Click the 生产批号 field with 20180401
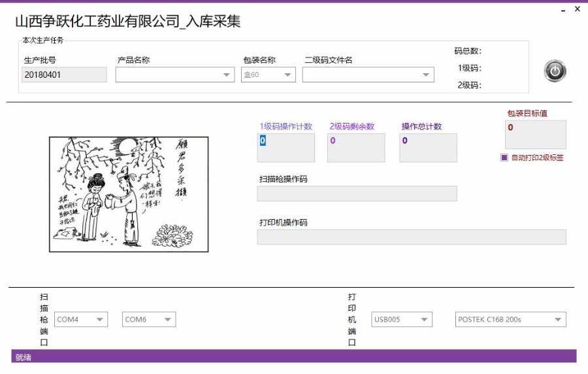588x374 pixels. 64,75
